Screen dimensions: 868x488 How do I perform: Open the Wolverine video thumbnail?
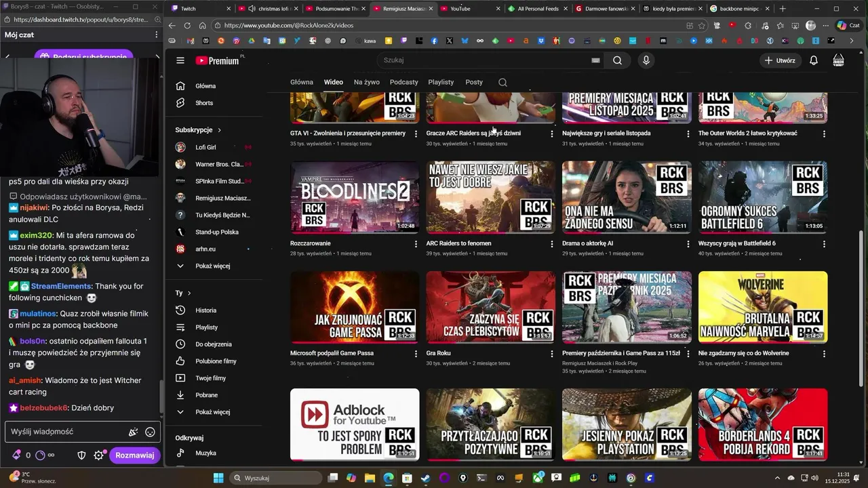tap(763, 307)
